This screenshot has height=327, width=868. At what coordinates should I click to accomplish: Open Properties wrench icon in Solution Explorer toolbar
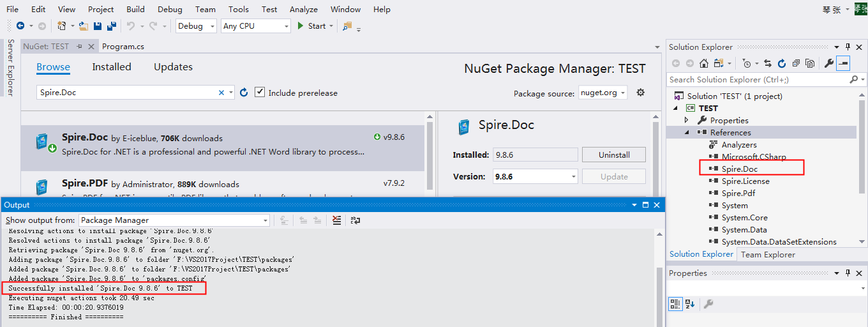coord(829,63)
